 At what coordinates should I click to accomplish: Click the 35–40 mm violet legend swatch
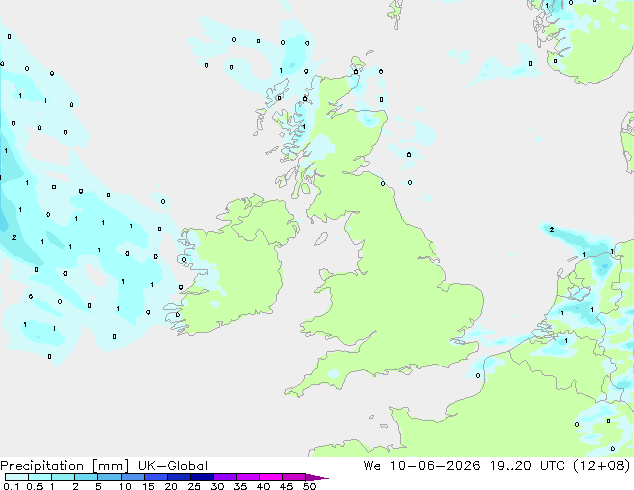point(247,477)
